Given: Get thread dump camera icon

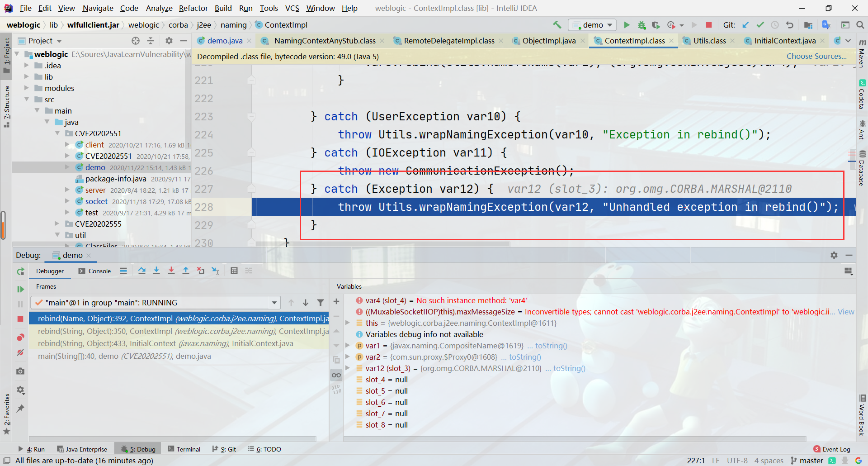Looking at the screenshot, I should [20, 371].
